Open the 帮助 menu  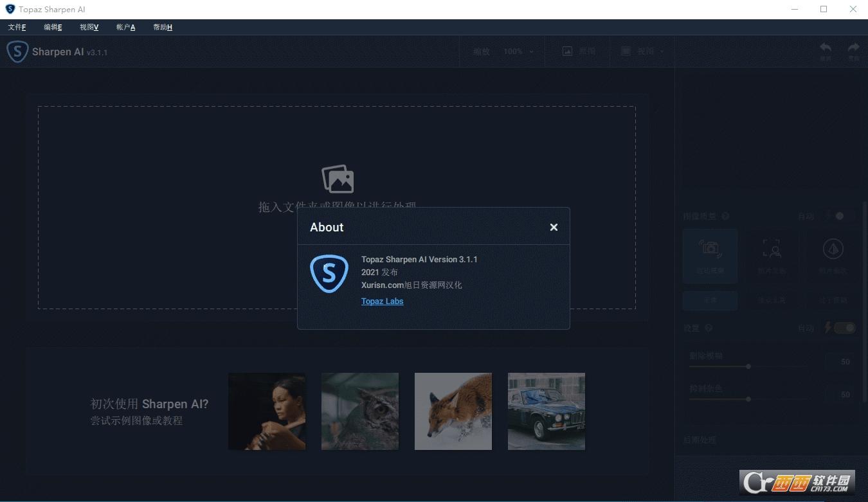162,27
